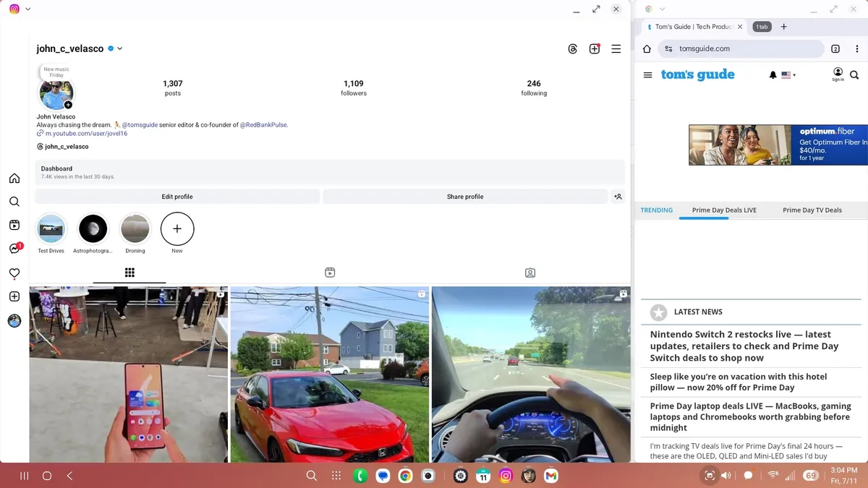Click the Edit profile button

(x=177, y=197)
